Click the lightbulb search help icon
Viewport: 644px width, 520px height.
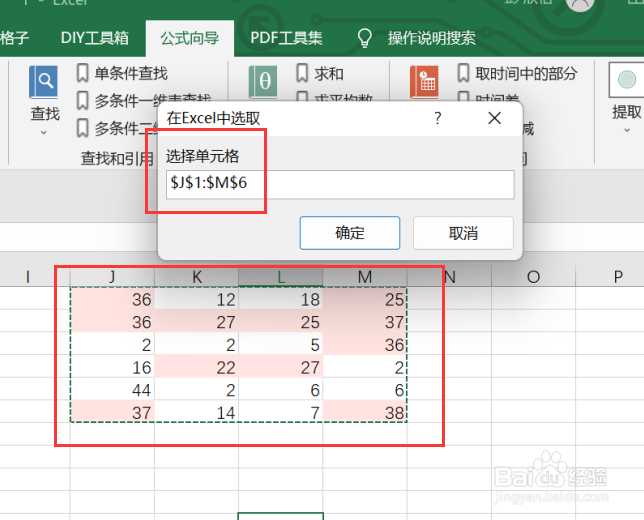[364, 38]
